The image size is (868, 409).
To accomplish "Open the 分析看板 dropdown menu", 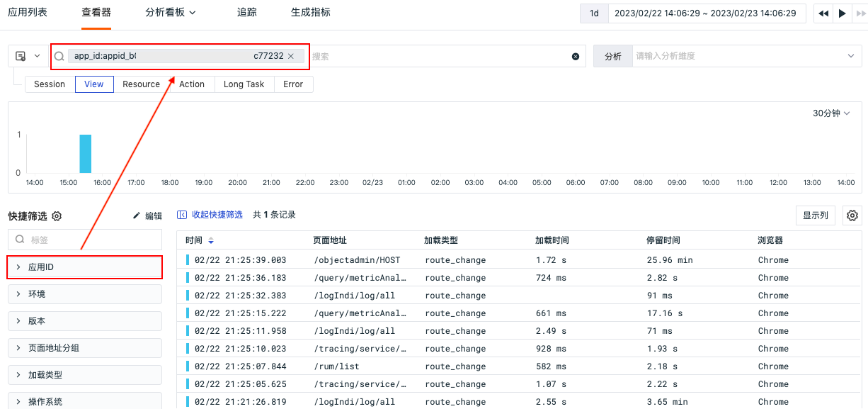I will coord(171,13).
